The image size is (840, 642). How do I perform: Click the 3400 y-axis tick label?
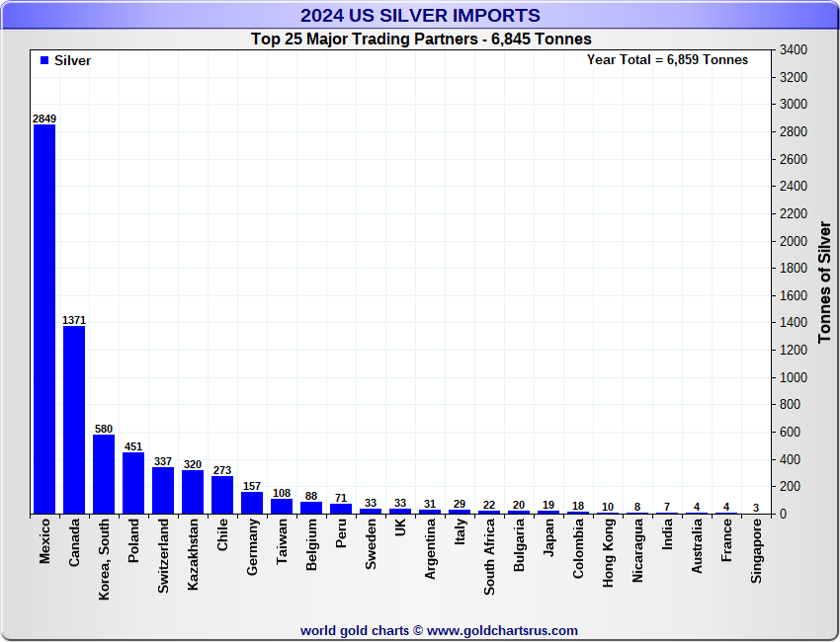point(794,49)
